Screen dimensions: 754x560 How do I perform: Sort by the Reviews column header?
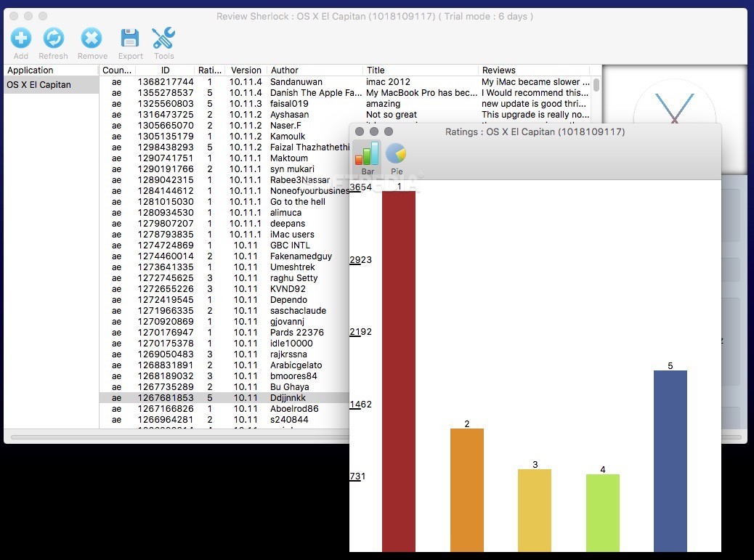click(534, 70)
